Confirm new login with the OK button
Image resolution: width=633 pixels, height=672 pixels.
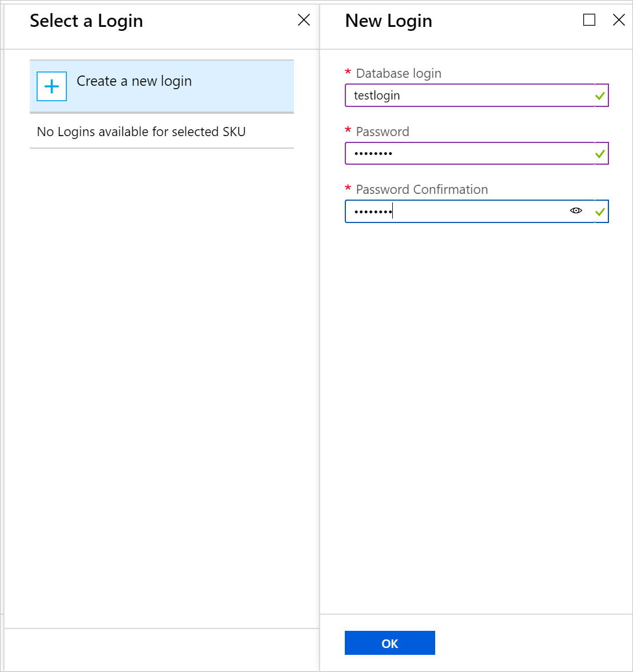tap(389, 643)
